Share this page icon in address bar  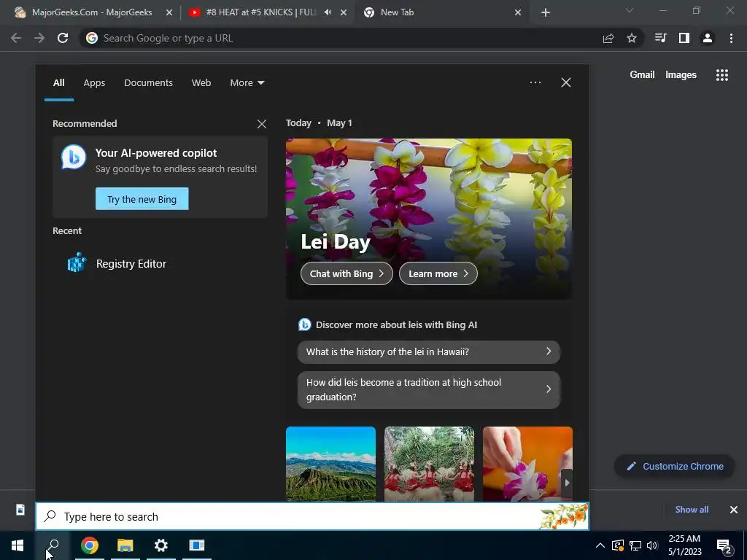(608, 38)
